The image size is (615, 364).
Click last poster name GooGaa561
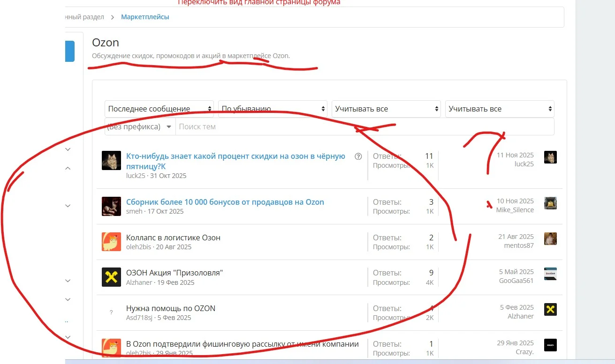click(516, 281)
